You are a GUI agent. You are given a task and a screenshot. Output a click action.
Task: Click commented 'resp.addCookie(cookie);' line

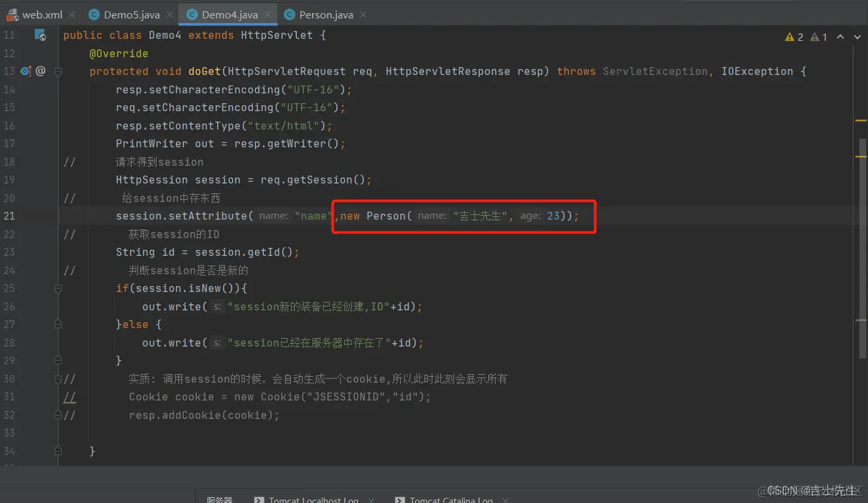(x=204, y=415)
